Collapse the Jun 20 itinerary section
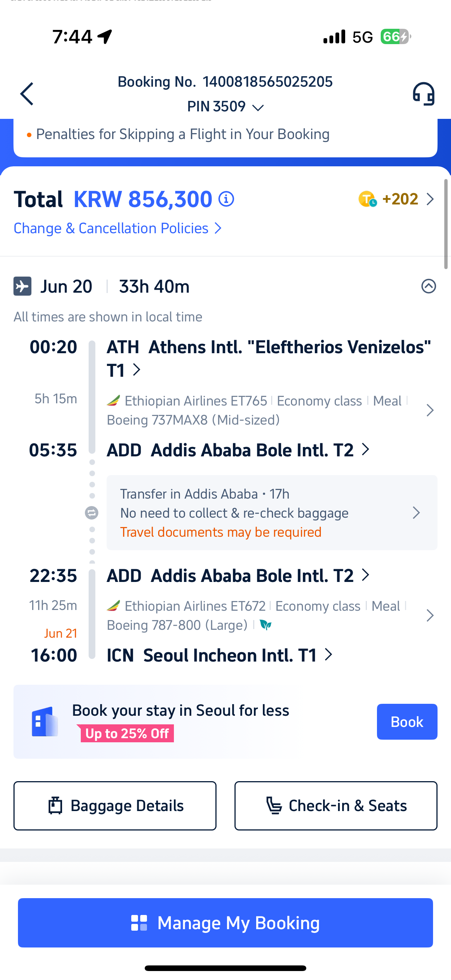This screenshot has width=451, height=980. [429, 286]
